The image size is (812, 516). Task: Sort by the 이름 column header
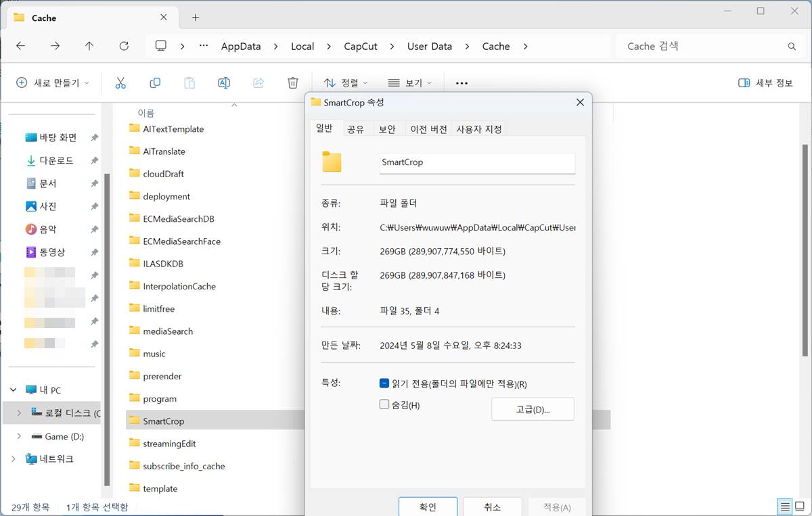click(146, 113)
